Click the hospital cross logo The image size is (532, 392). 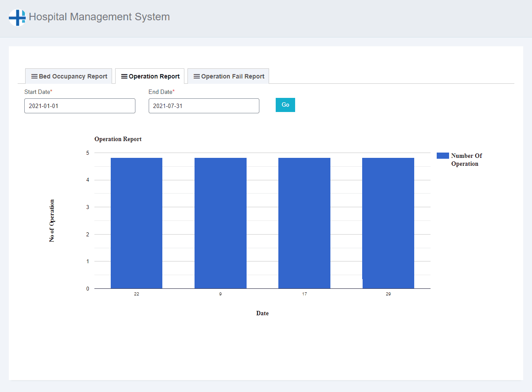coord(17,18)
